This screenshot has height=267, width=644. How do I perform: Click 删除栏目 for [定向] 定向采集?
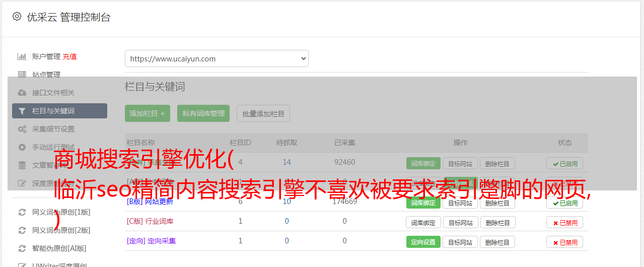[x=497, y=242]
